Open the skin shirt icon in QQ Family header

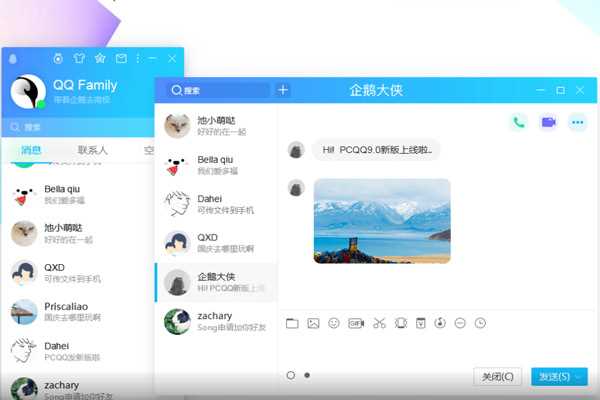pyautogui.click(x=79, y=58)
